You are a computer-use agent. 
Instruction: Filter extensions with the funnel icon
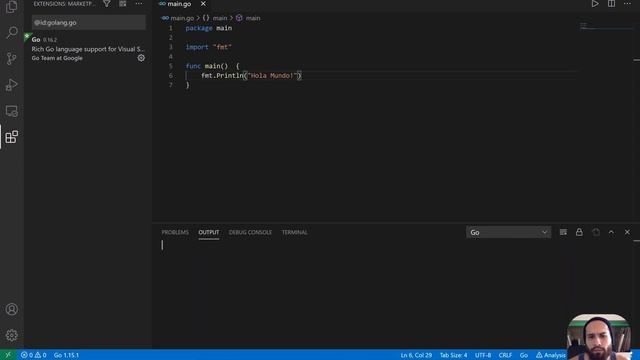[x=107, y=4]
